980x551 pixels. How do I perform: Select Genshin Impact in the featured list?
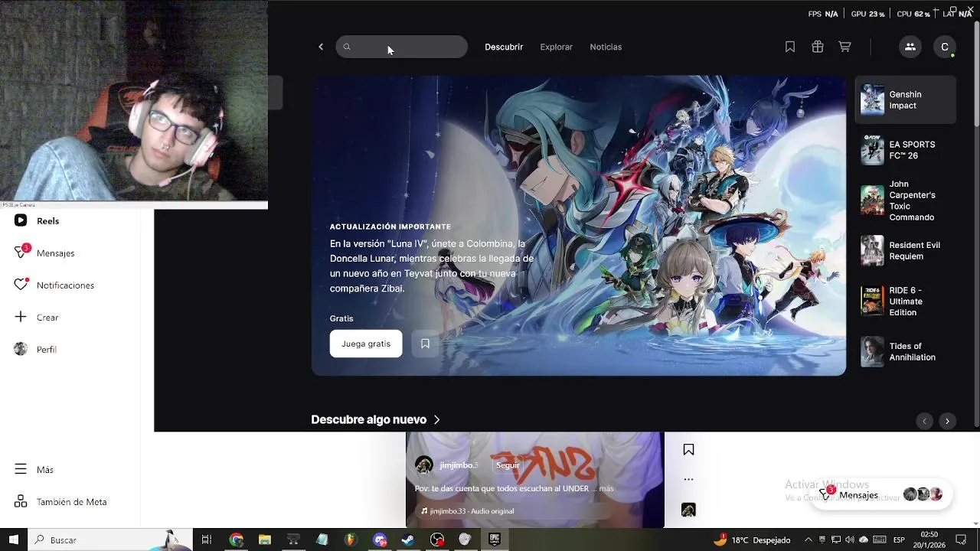906,99
